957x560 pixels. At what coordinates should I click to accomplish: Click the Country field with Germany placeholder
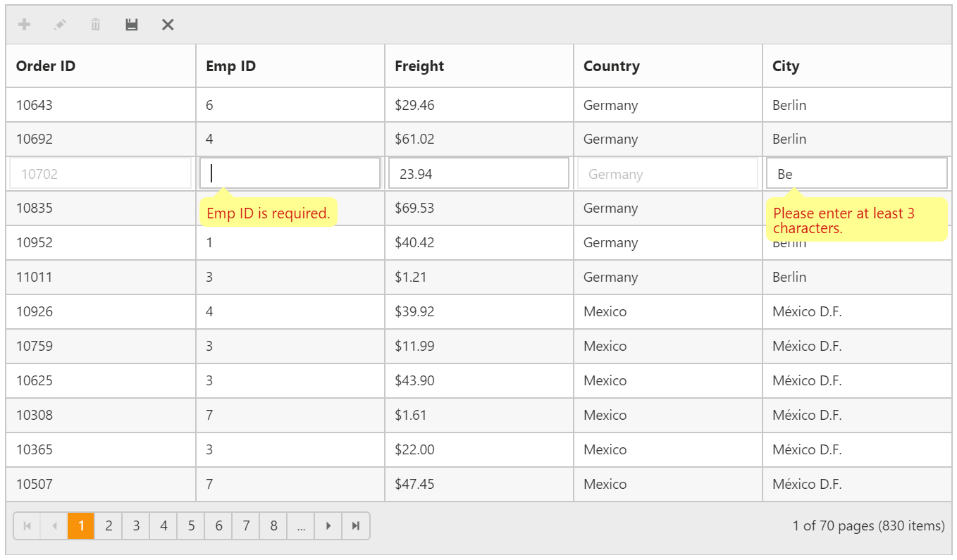click(x=667, y=173)
